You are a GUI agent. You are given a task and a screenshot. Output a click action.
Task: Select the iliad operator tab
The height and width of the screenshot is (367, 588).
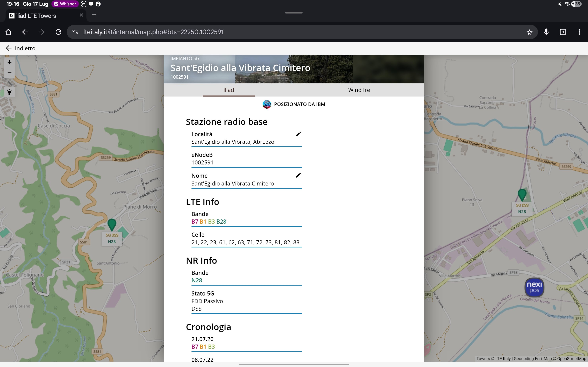click(x=228, y=90)
